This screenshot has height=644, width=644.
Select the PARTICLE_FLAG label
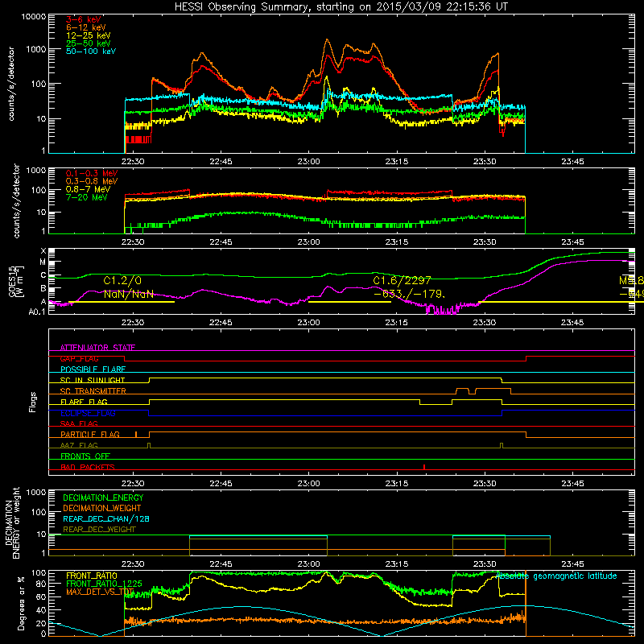90,434
